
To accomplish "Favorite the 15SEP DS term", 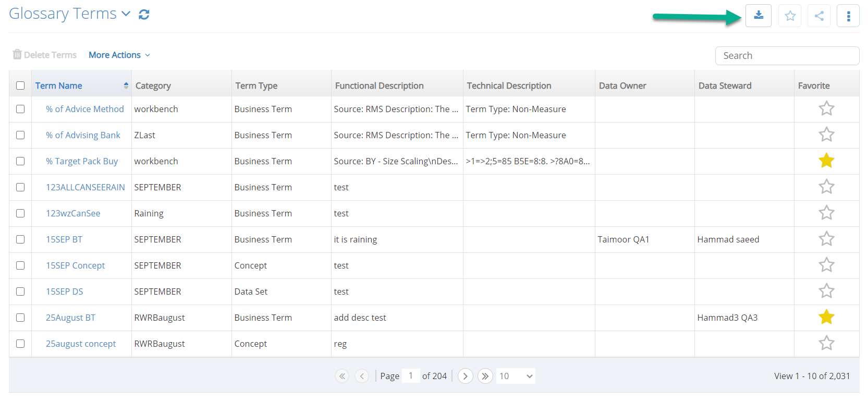I will click(x=826, y=291).
